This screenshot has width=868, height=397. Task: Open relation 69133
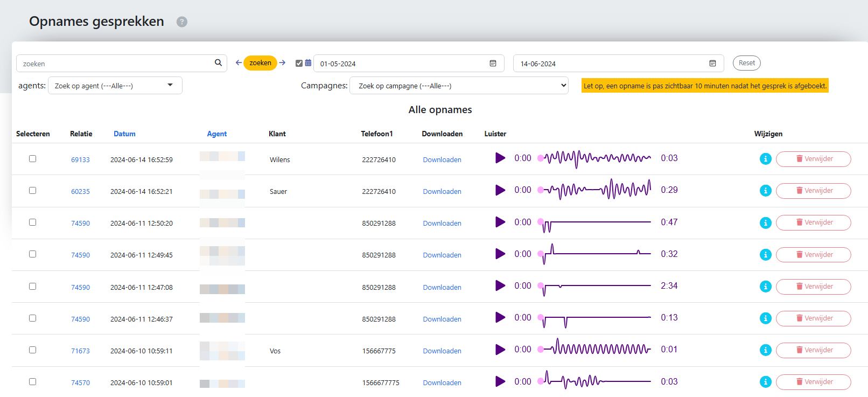[80, 160]
